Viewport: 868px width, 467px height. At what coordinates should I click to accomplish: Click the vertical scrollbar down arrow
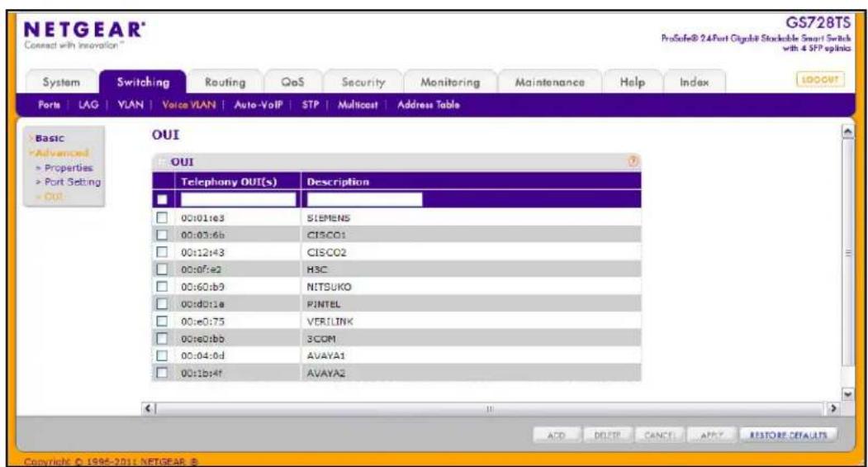click(x=847, y=394)
